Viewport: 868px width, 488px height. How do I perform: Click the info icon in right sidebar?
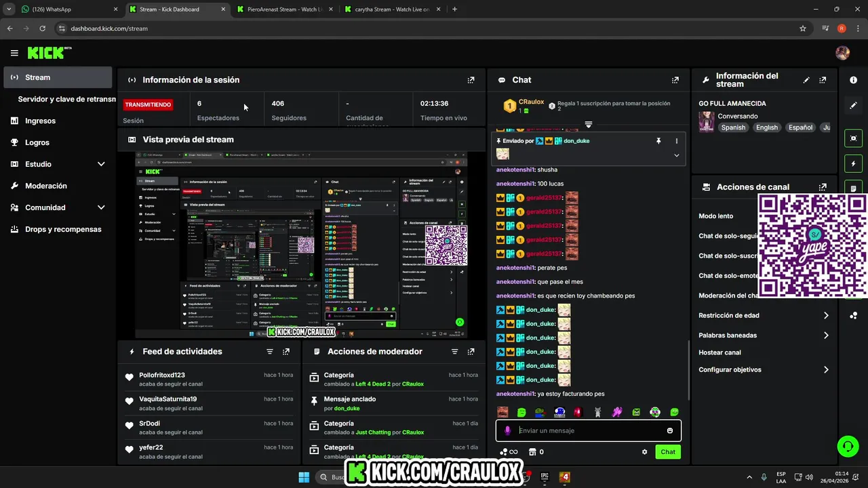click(853, 80)
